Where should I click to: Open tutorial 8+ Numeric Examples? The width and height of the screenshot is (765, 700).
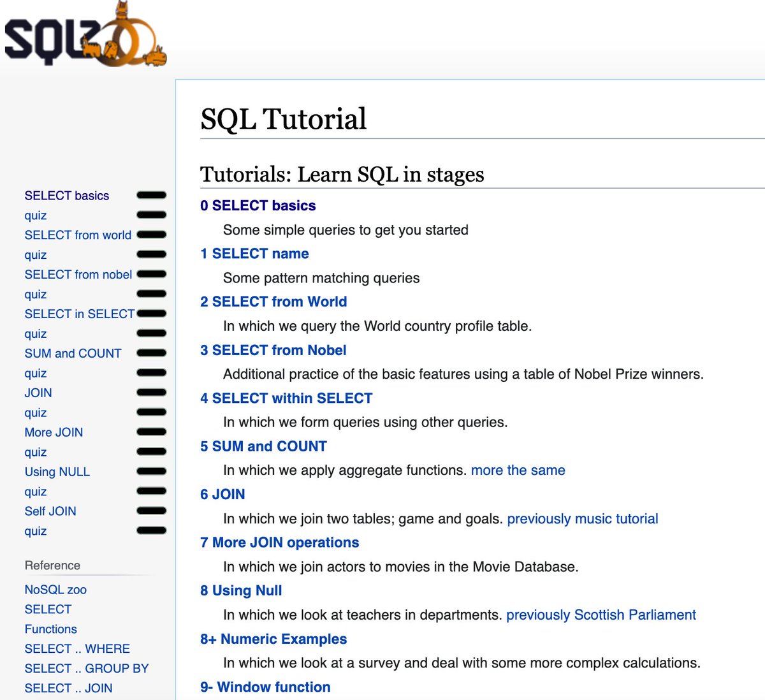pos(273,639)
